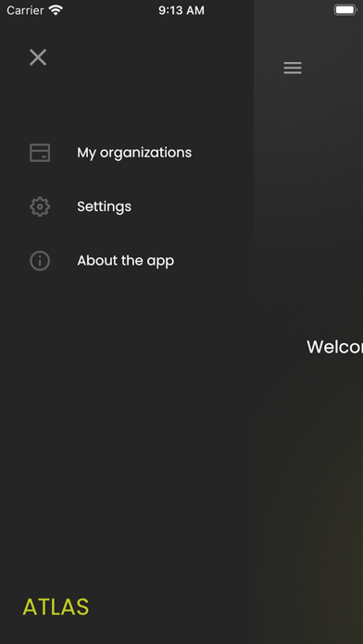Close the side menu with the X icon
This screenshot has width=363, height=644.
[38, 57]
